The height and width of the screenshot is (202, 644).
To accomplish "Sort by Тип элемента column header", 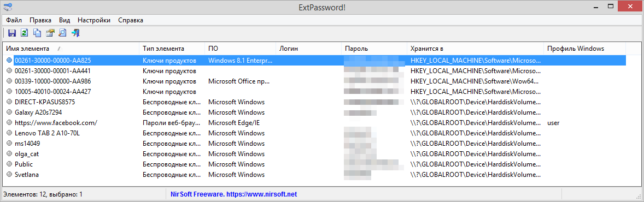I will tap(172, 49).
